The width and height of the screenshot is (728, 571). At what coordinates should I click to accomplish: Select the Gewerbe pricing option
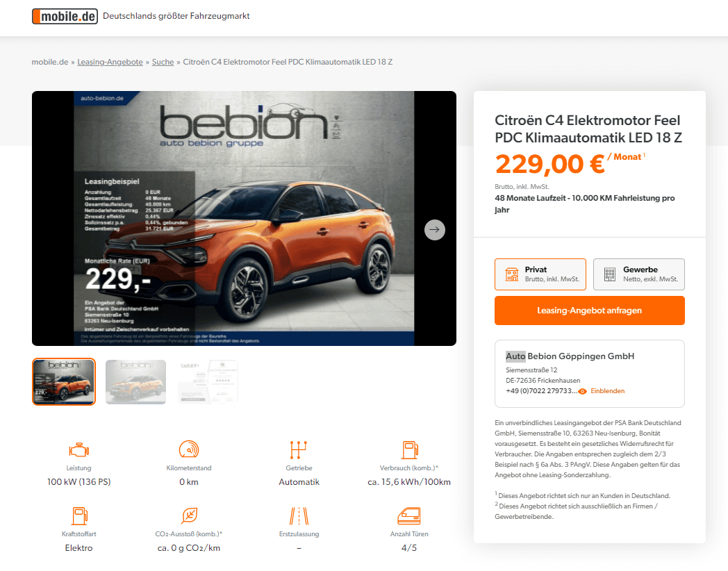pyautogui.click(x=639, y=274)
